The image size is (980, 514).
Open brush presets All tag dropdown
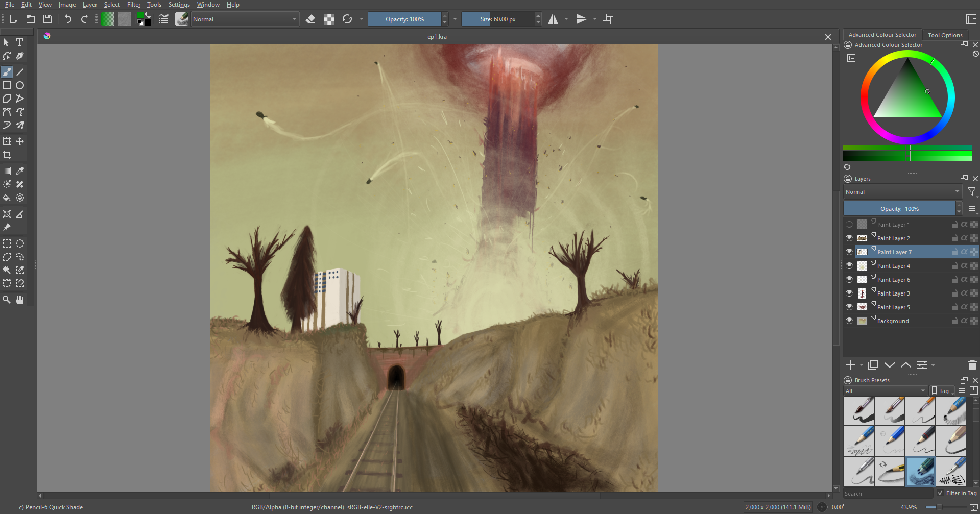point(886,391)
